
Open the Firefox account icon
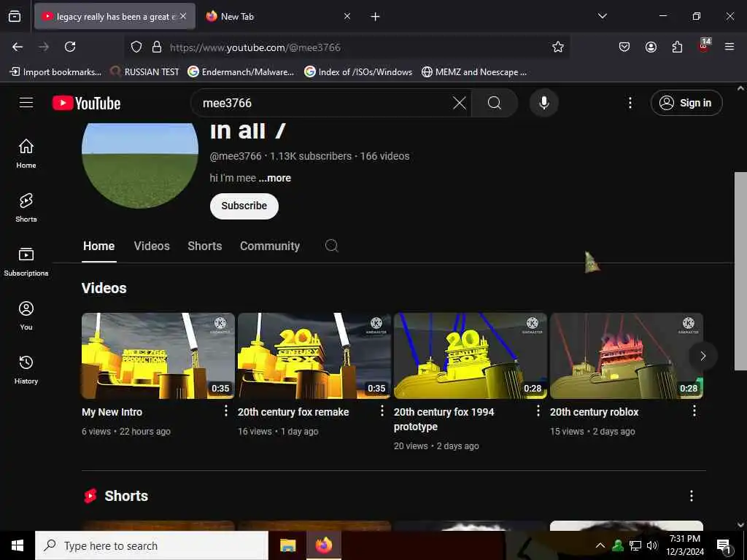coord(651,47)
